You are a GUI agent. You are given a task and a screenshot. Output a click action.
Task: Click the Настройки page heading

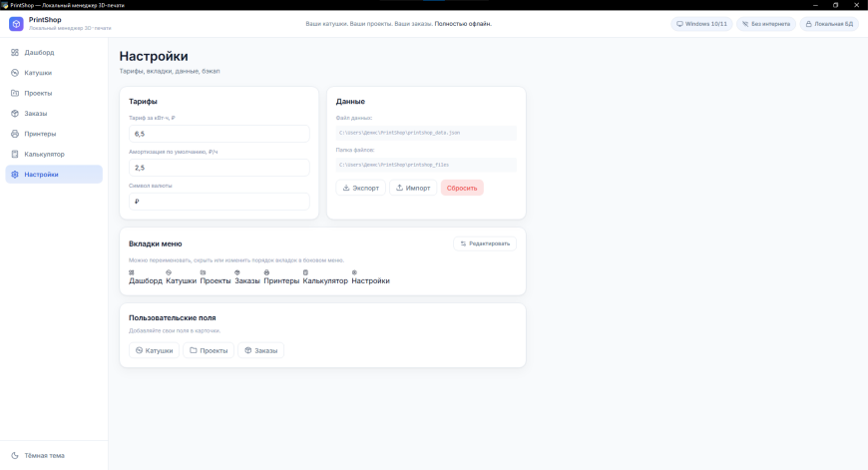point(154,56)
